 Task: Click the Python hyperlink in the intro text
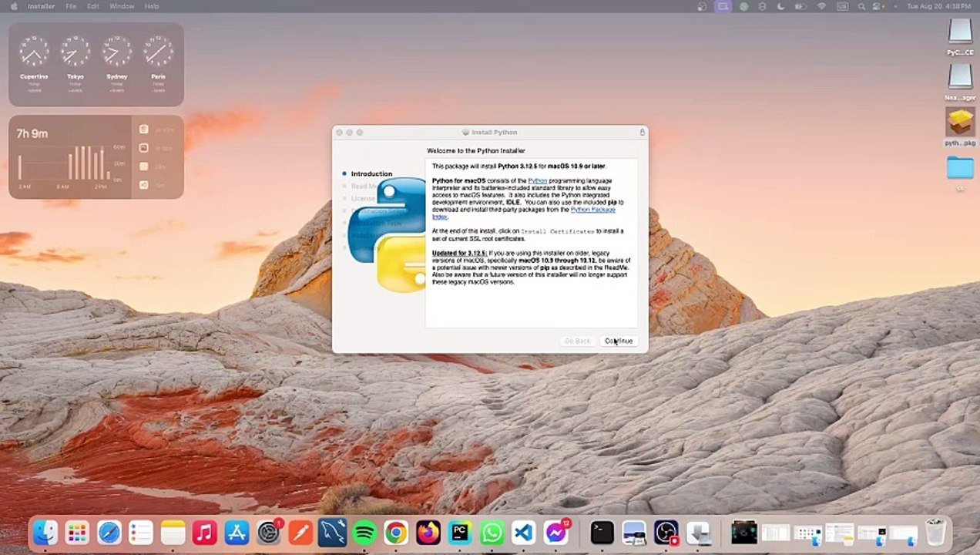coord(537,180)
